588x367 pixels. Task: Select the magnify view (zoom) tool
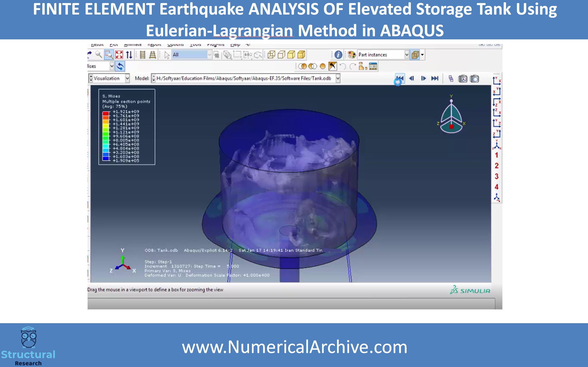pyautogui.click(x=99, y=54)
